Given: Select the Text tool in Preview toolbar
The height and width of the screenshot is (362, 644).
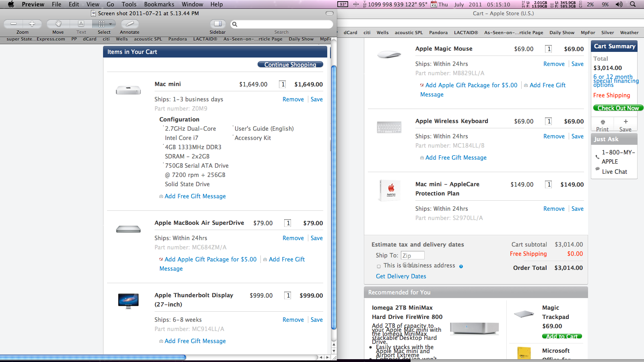Looking at the screenshot, I should point(81,24).
